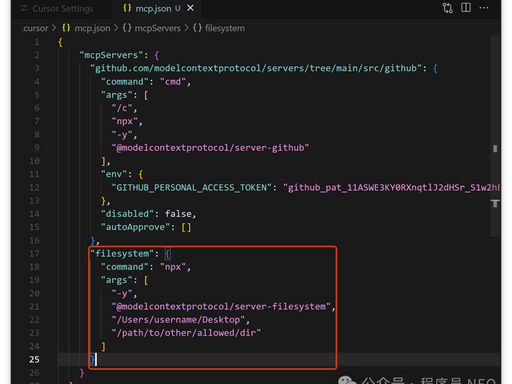Click the "/path/to/other/allowed/dir" string
Viewport: 512px width, 384px height.
(186, 333)
